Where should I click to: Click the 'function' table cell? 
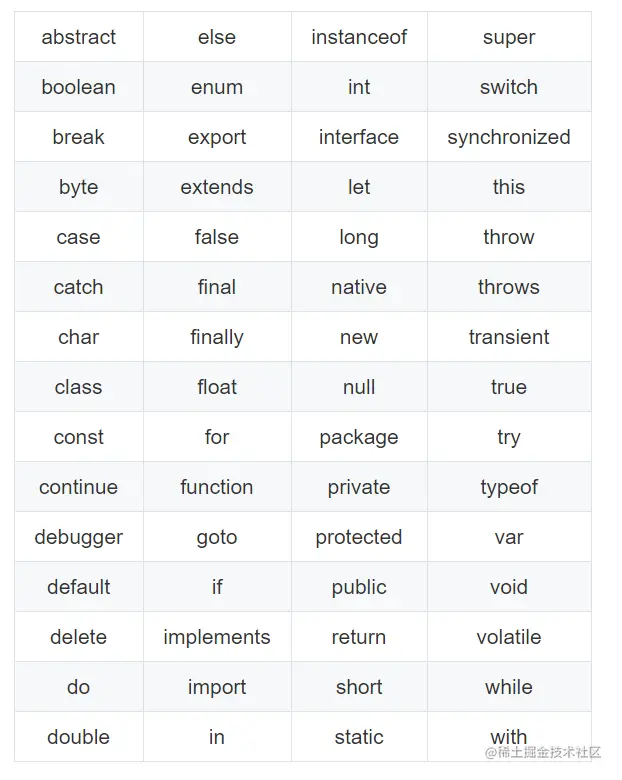click(217, 487)
